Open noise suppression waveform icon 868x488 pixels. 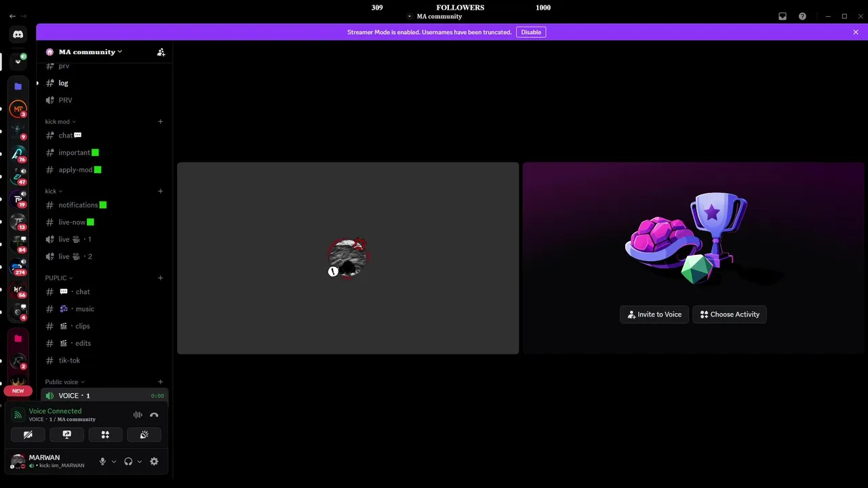pos(138,415)
